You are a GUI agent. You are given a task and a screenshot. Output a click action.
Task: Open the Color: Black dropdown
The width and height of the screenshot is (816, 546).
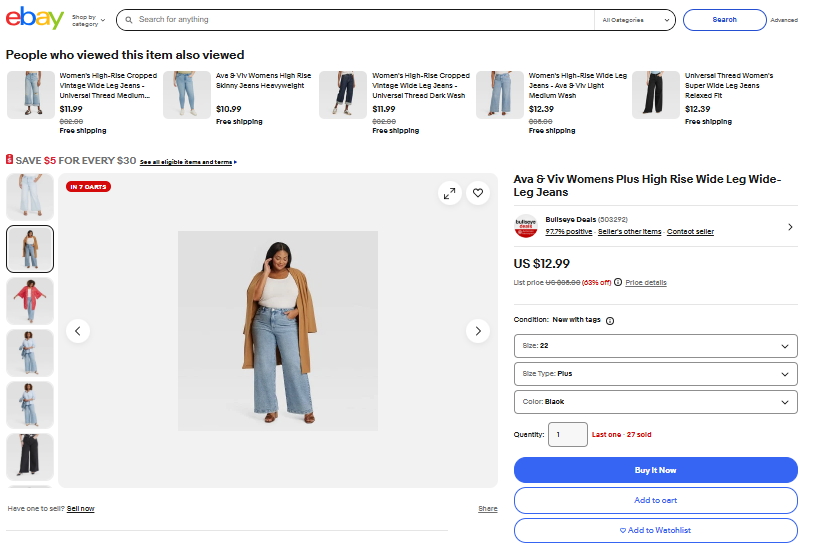[x=656, y=402]
